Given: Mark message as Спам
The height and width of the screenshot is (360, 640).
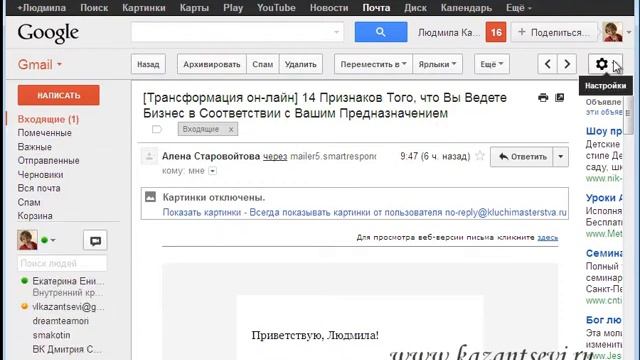Looking at the screenshot, I should tap(262, 64).
